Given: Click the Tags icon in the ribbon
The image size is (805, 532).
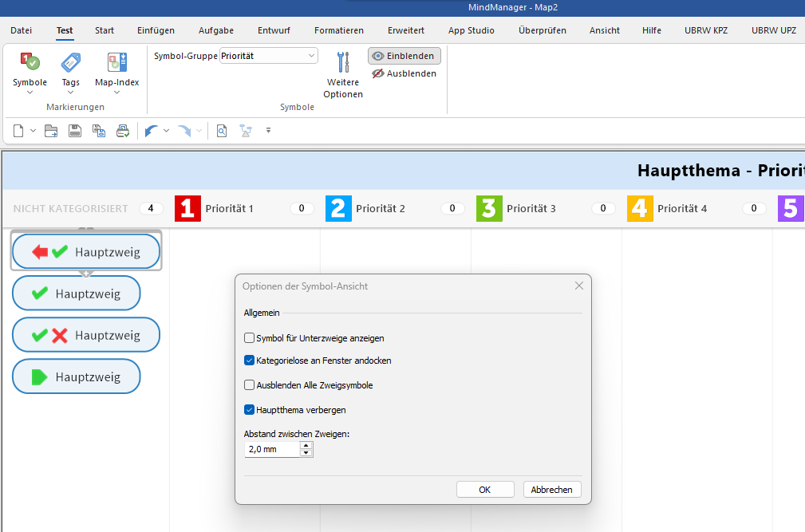Looking at the screenshot, I should [x=71, y=64].
